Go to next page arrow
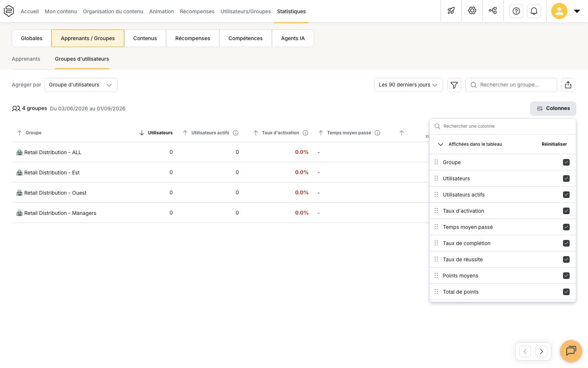 point(541,351)
